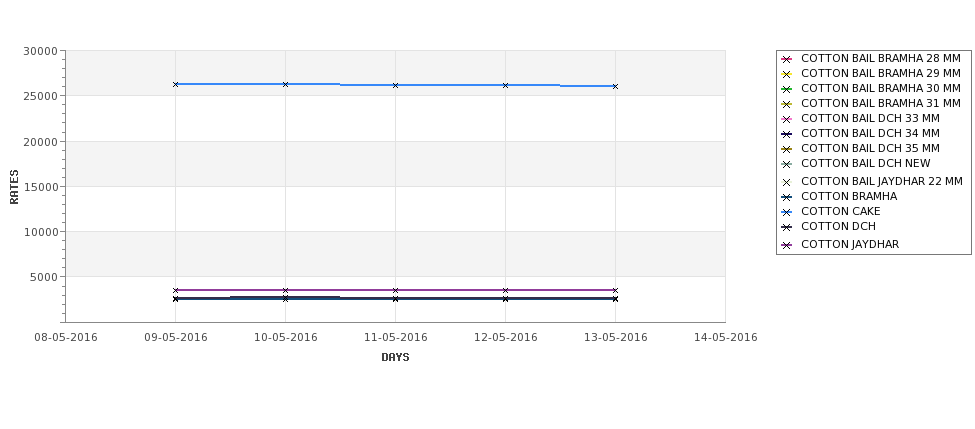Click the purple COTTON JAYDHAR legend marker
Screen dimensions: 975x429
(x=786, y=245)
